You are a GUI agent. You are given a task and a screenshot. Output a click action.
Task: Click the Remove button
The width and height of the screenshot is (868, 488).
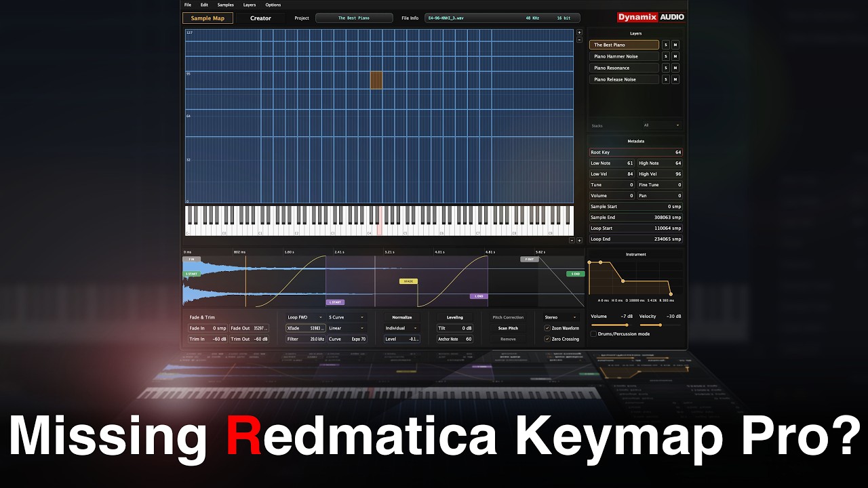tap(508, 339)
